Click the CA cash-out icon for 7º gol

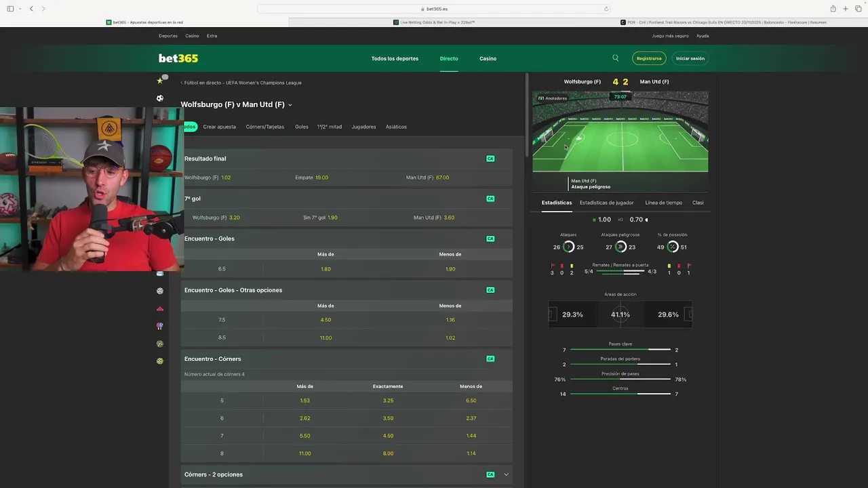tap(490, 199)
